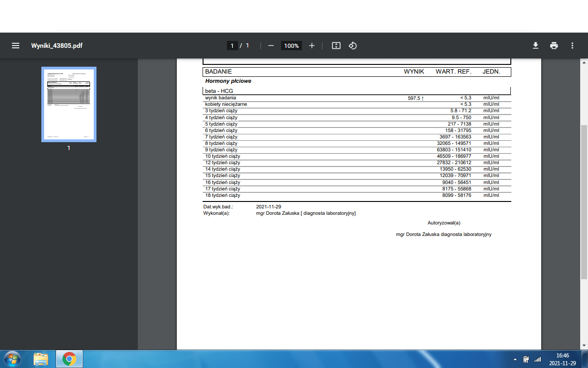Click the network signal tray icon
The image size is (588, 368).
coord(537,359)
